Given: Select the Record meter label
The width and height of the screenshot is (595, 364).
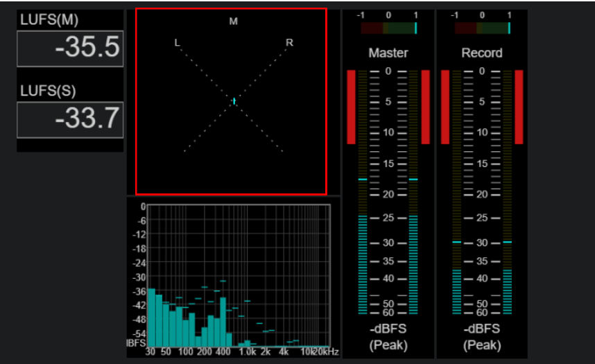Looking at the screenshot, I should point(482,53).
